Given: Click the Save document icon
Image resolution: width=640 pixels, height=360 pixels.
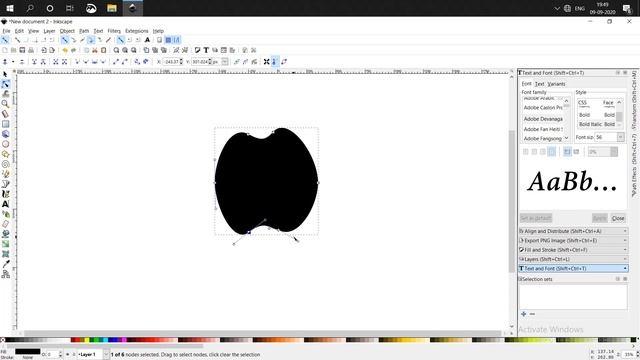Looking at the screenshot, I should click(22, 50).
